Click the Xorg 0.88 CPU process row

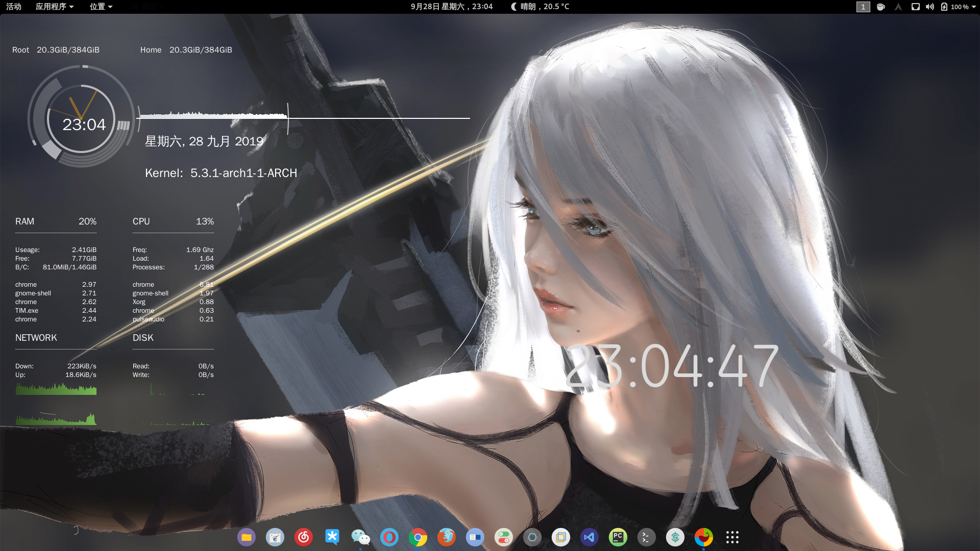[x=173, y=302]
